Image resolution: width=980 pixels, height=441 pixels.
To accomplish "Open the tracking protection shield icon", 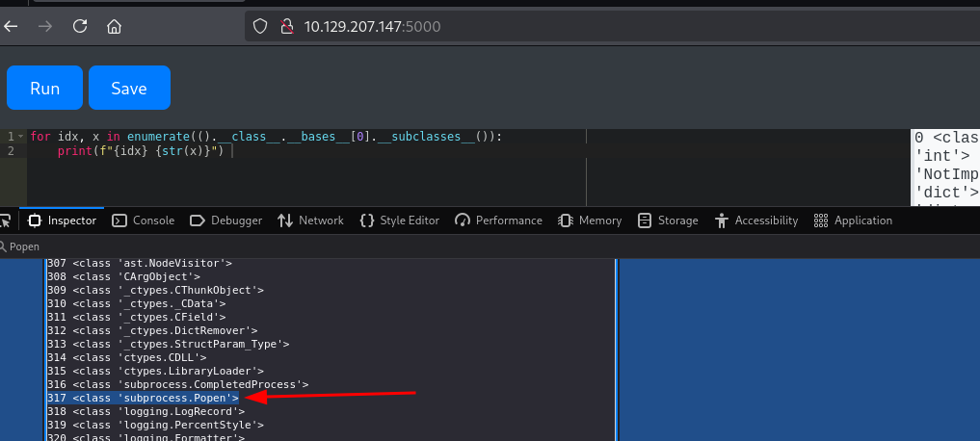I will [259, 26].
